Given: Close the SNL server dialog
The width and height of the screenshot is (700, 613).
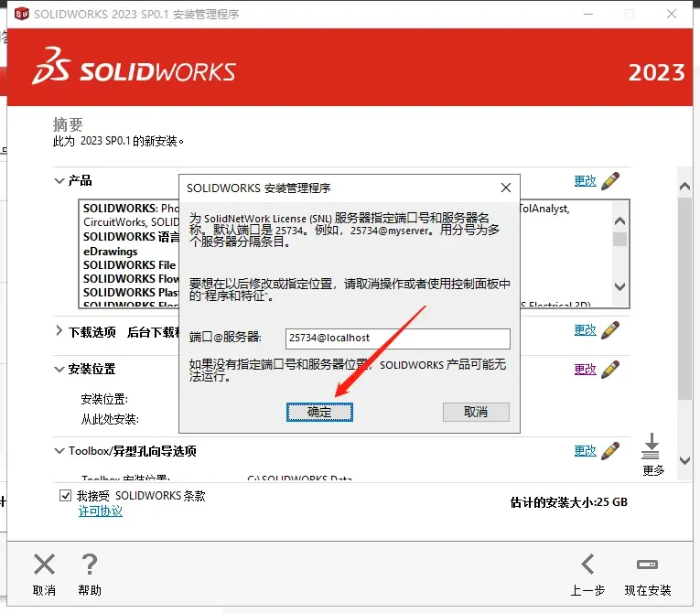Looking at the screenshot, I should click(x=505, y=188).
